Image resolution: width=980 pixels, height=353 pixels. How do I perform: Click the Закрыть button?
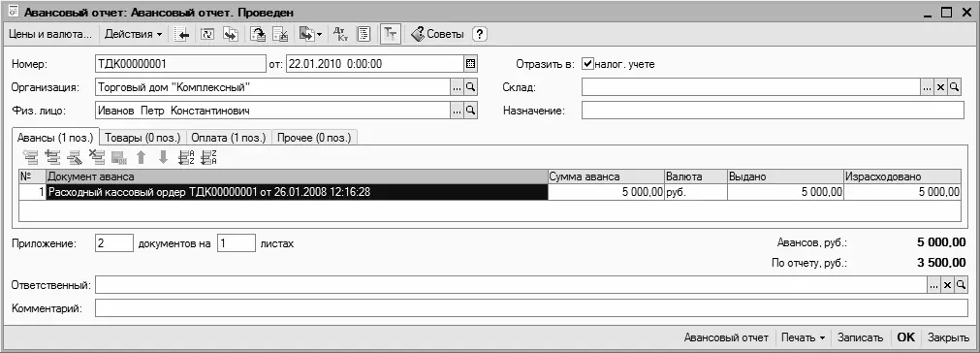point(948,337)
